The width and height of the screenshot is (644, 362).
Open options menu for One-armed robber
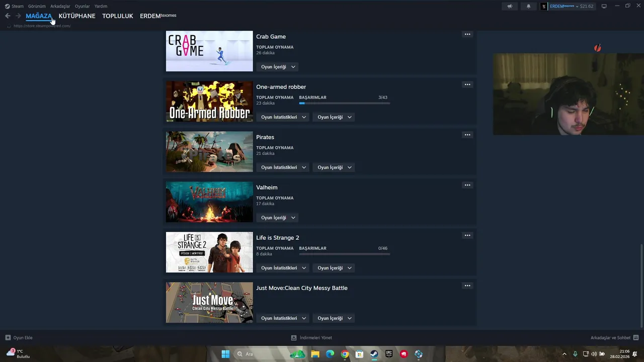(467, 84)
